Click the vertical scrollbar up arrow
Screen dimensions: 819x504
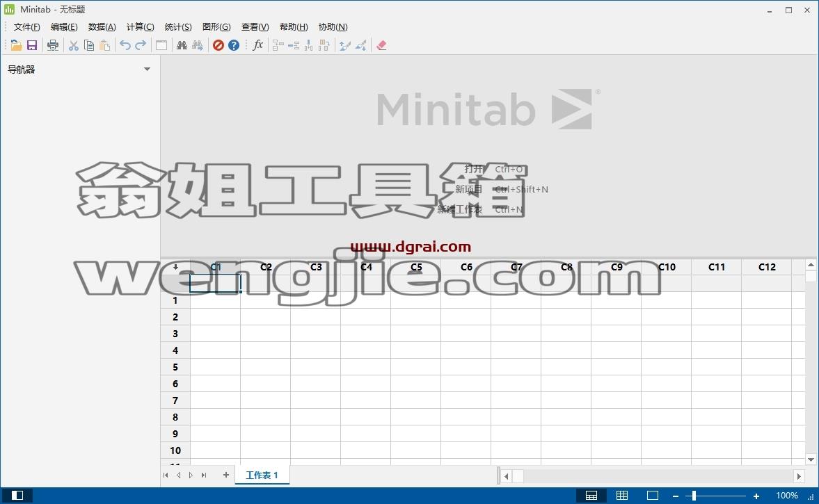tap(811, 265)
